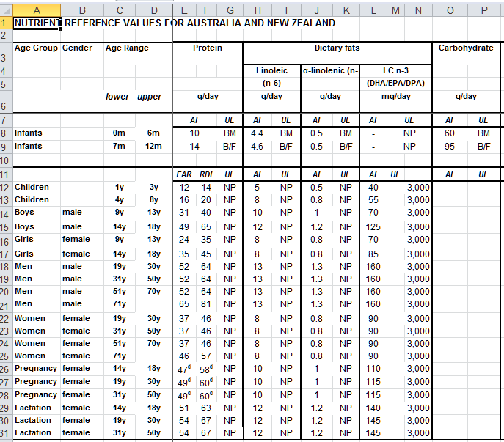This screenshot has width=504, height=442.
Task: Select column header P
Action: [484, 10]
